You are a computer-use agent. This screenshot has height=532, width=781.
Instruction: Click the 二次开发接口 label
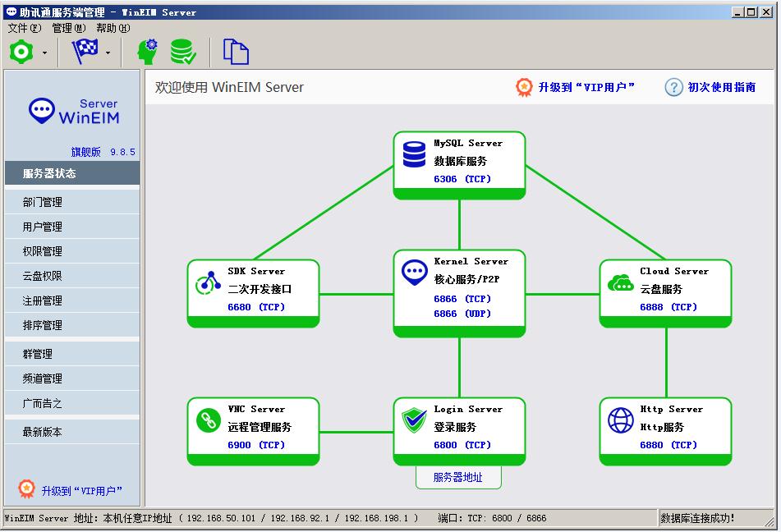(260, 290)
